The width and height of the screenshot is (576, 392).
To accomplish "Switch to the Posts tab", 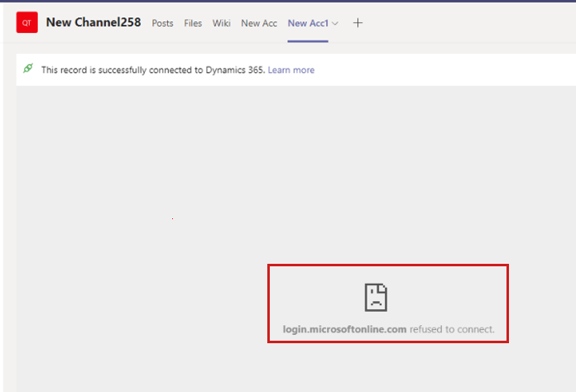I will pyautogui.click(x=163, y=23).
